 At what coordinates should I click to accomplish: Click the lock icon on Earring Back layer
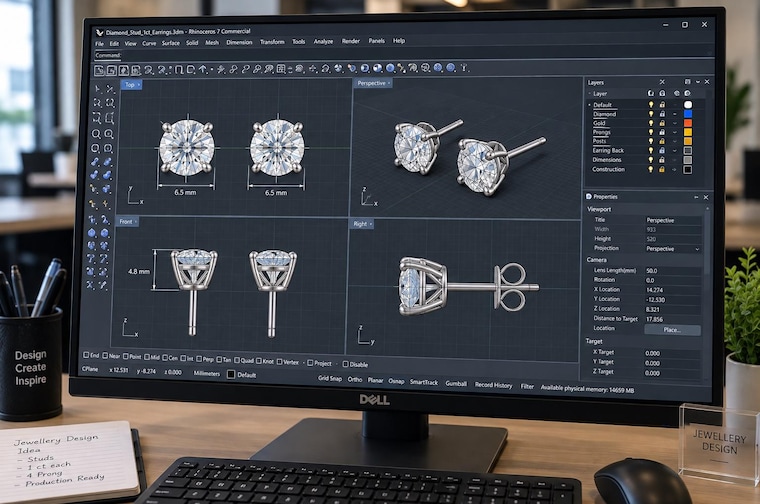tap(662, 151)
